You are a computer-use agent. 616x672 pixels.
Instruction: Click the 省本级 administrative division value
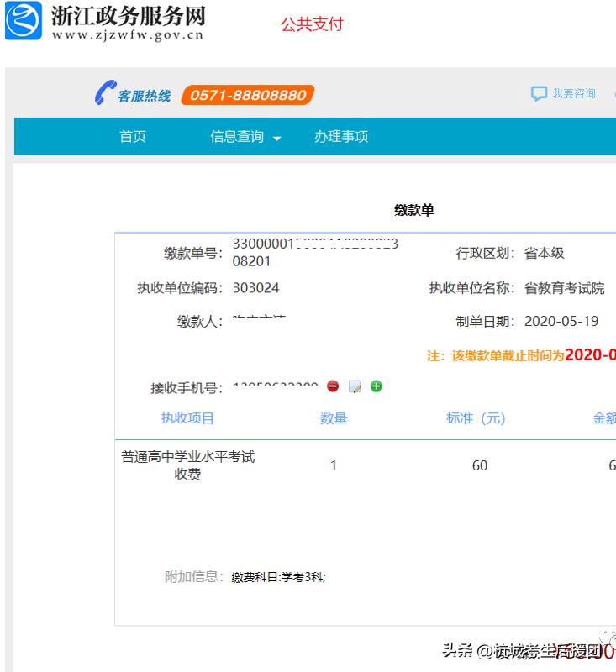544,253
